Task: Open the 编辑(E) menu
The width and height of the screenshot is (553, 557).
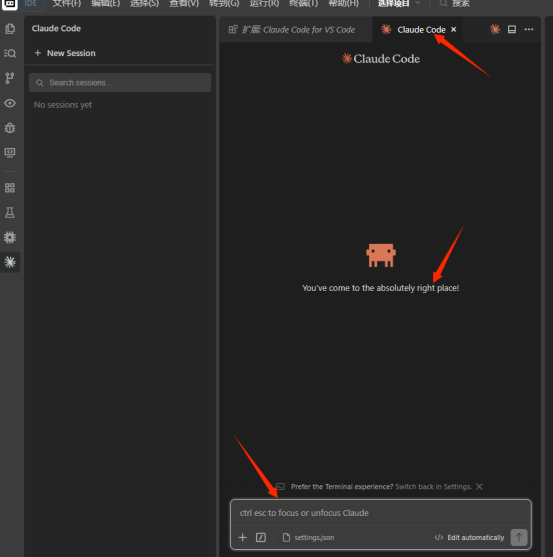Action: pyautogui.click(x=105, y=4)
